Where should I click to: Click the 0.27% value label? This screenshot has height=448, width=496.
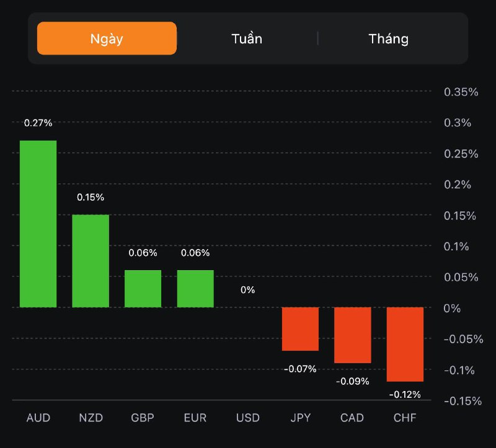point(38,123)
